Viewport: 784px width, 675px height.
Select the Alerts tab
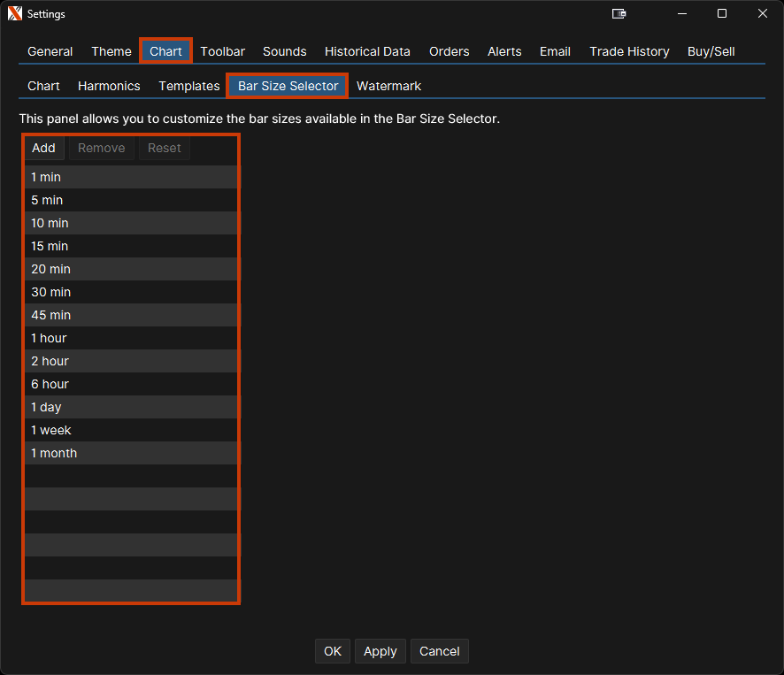(504, 51)
